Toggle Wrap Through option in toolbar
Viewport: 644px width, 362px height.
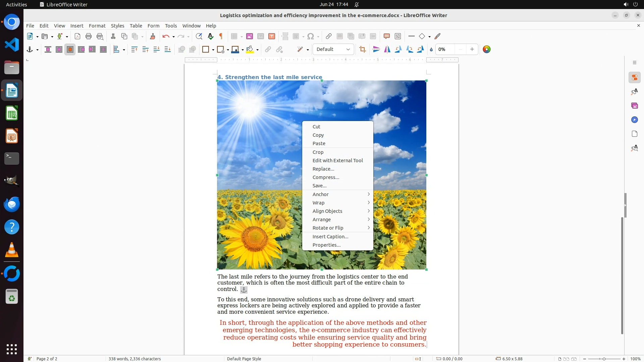click(103, 49)
